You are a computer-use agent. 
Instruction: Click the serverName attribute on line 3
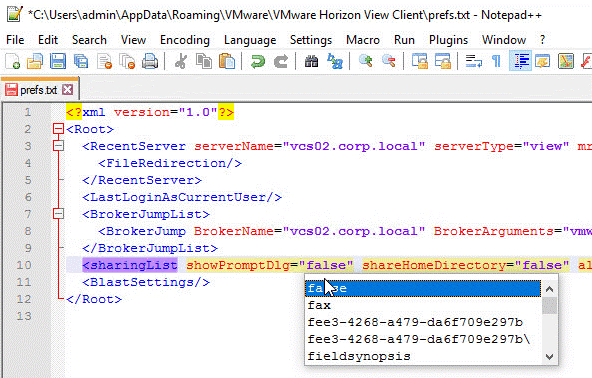[x=234, y=146]
